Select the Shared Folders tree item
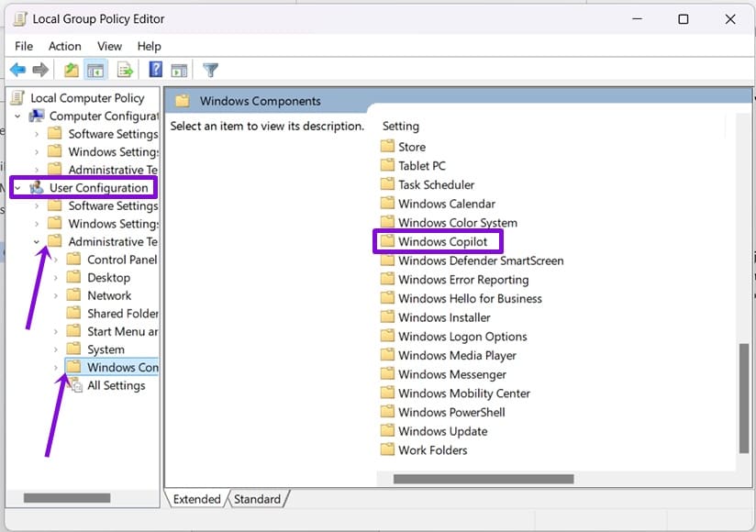756x532 pixels. [122, 314]
